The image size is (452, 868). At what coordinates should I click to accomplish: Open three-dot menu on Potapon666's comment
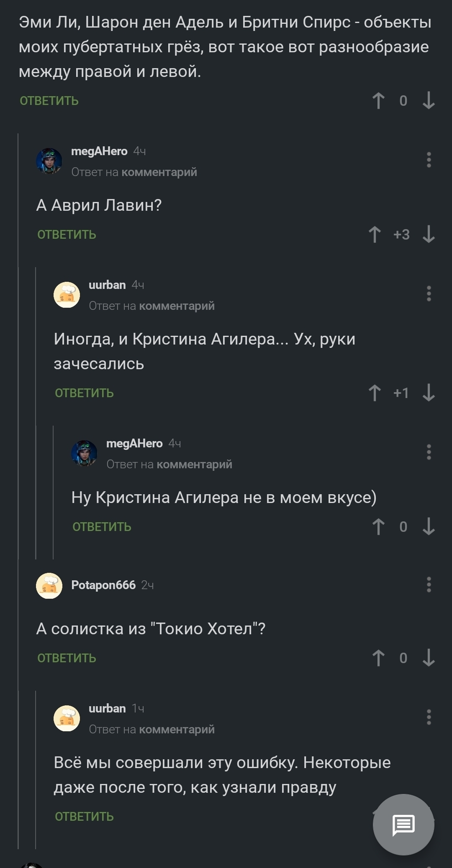click(429, 585)
